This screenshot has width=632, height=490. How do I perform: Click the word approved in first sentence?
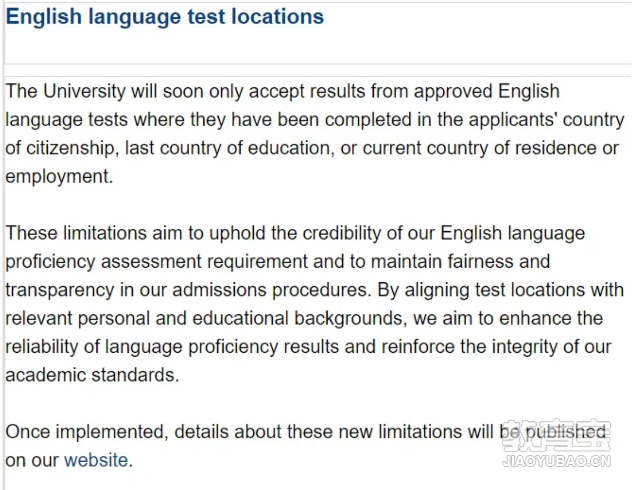click(453, 92)
